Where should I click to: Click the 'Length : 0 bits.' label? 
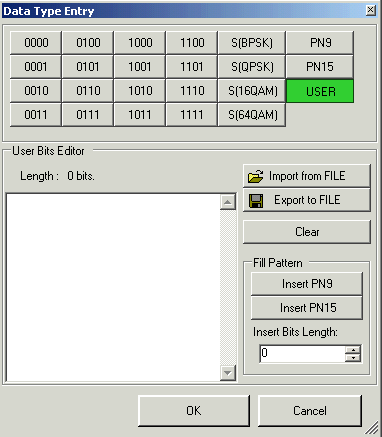click(57, 176)
